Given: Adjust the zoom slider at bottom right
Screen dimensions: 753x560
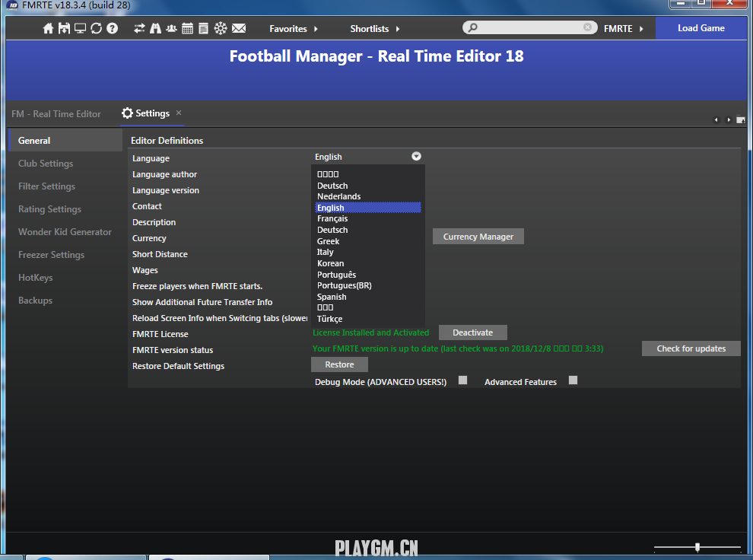Looking at the screenshot, I should (x=697, y=547).
